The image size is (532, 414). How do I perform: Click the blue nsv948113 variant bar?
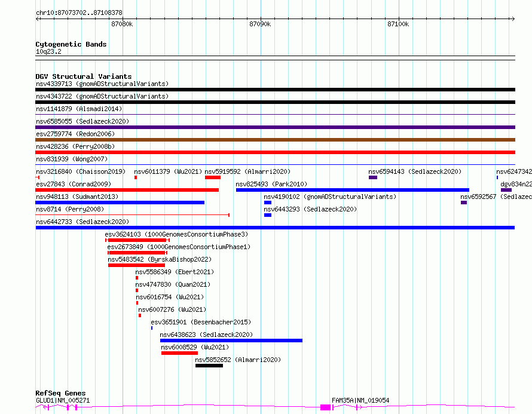(x=120, y=203)
